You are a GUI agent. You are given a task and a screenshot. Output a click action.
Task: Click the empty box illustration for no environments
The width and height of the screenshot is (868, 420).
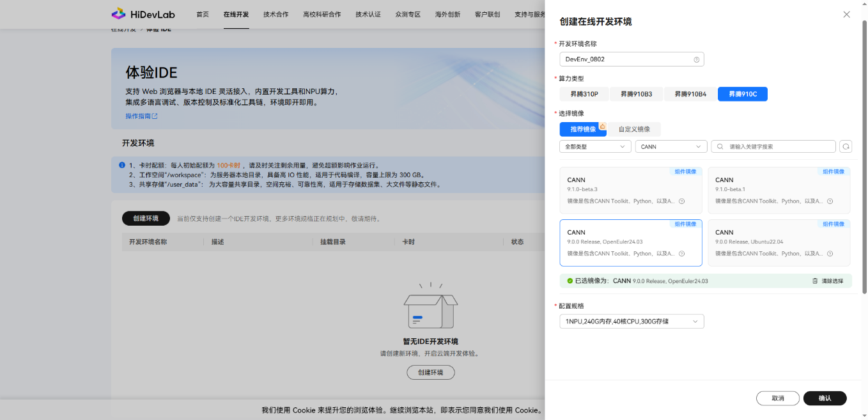pyautogui.click(x=431, y=307)
